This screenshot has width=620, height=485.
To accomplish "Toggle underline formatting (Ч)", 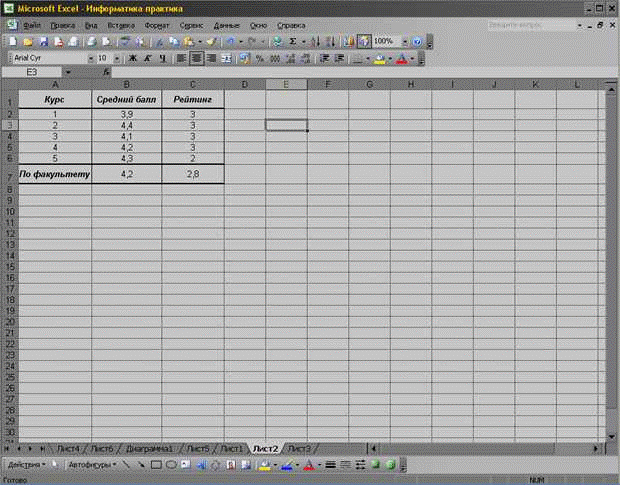I will [162, 59].
